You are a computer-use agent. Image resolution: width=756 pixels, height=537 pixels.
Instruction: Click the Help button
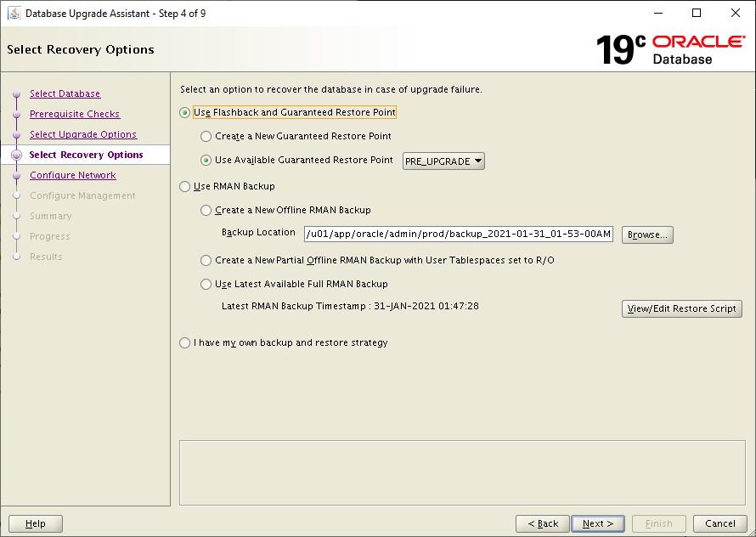click(35, 523)
